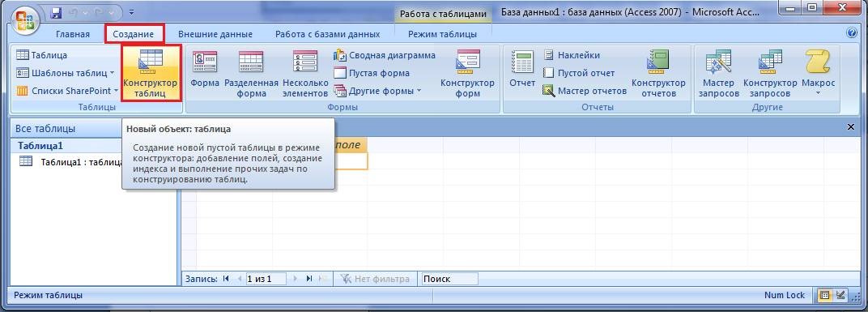Screen dimensions: 868x312
Task: Close the open table with X
Action: (851, 127)
